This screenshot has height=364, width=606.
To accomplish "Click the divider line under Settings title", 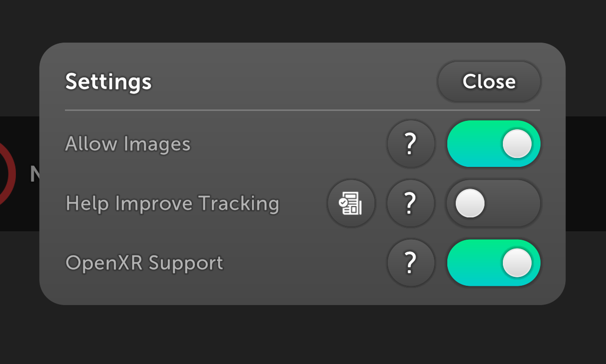I will [303, 110].
